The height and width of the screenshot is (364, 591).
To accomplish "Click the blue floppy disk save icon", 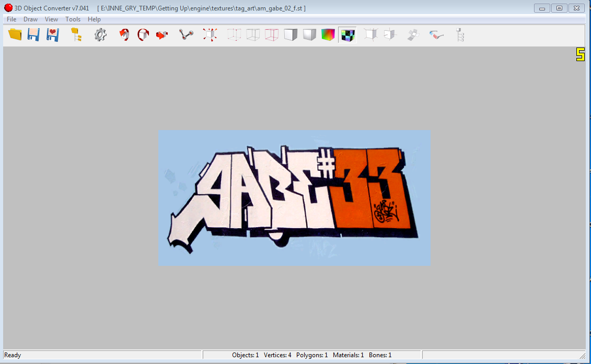I will (33, 35).
